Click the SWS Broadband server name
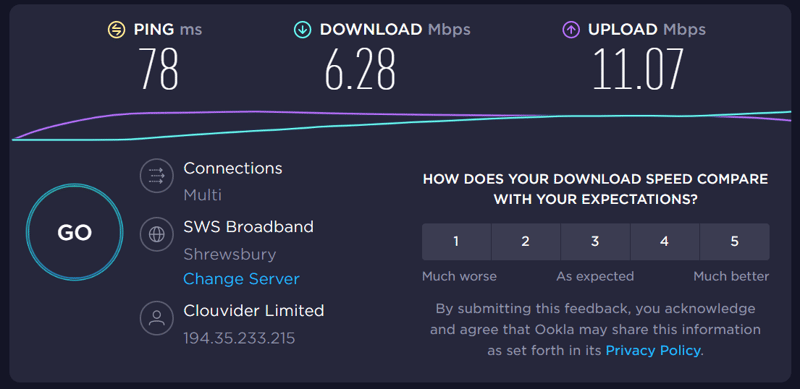This screenshot has height=389, width=800. [x=248, y=227]
